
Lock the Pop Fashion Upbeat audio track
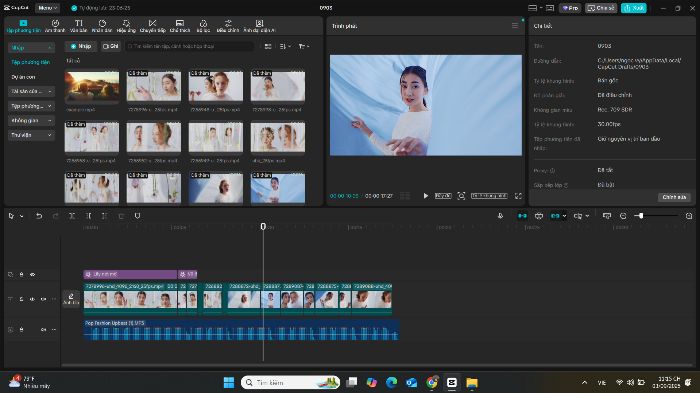(21, 330)
